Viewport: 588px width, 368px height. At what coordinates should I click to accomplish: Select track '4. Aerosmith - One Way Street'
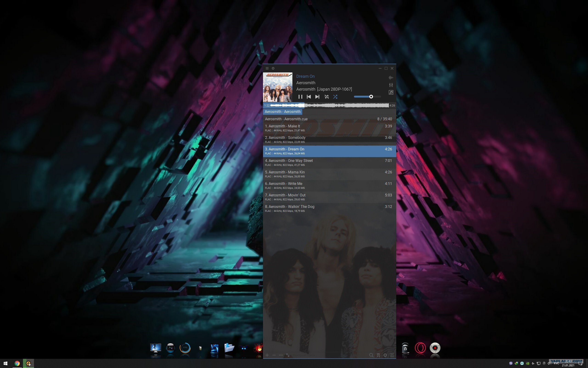coord(329,163)
